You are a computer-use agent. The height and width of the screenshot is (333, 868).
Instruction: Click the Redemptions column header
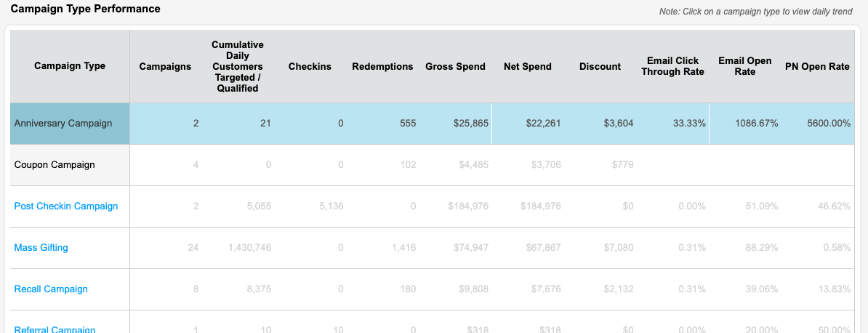click(382, 66)
